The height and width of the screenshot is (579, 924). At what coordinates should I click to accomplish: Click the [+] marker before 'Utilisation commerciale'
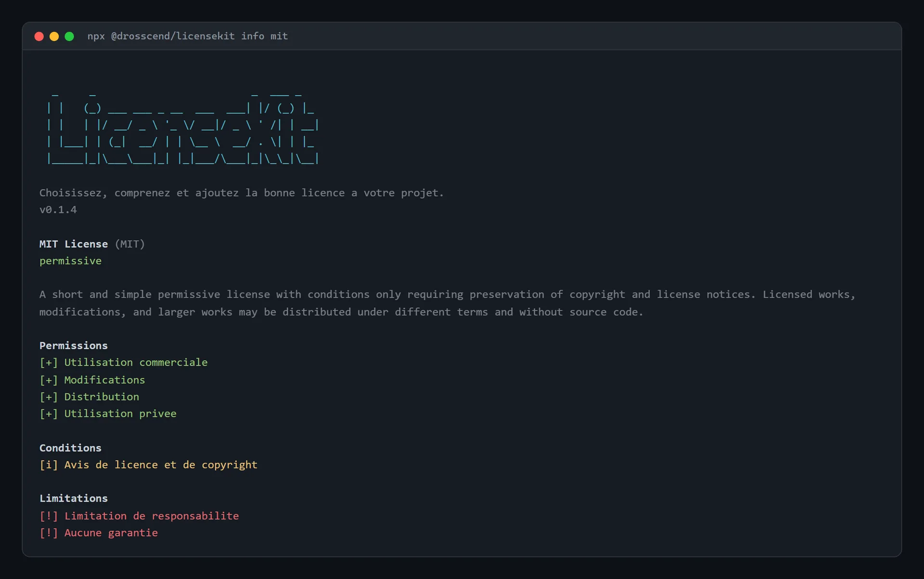tap(49, 363)
